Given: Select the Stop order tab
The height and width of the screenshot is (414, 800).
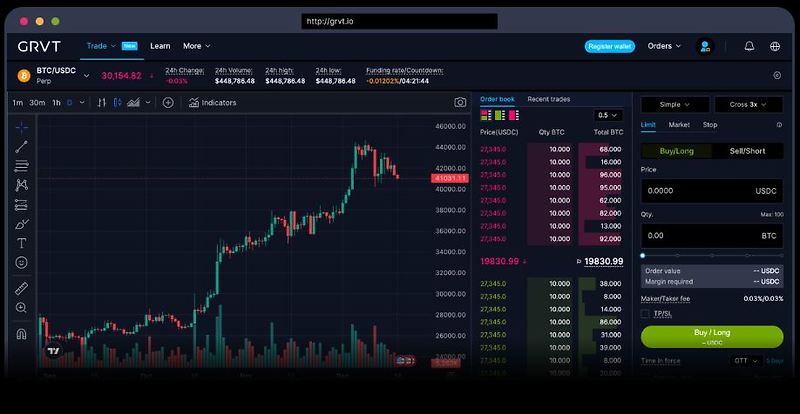Looking at the screenshot, I should click(710, 125).
